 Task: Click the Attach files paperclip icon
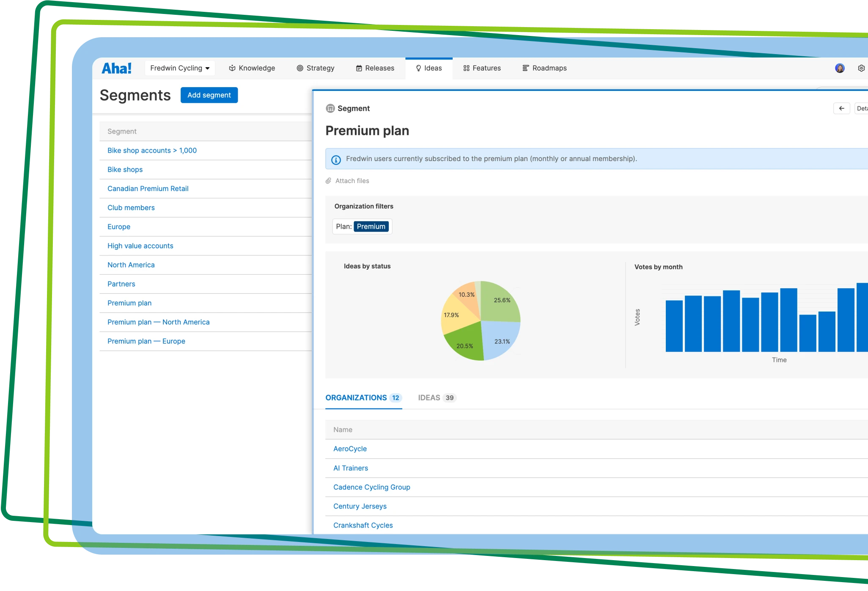pyautogui.click(x=329, y=181)
